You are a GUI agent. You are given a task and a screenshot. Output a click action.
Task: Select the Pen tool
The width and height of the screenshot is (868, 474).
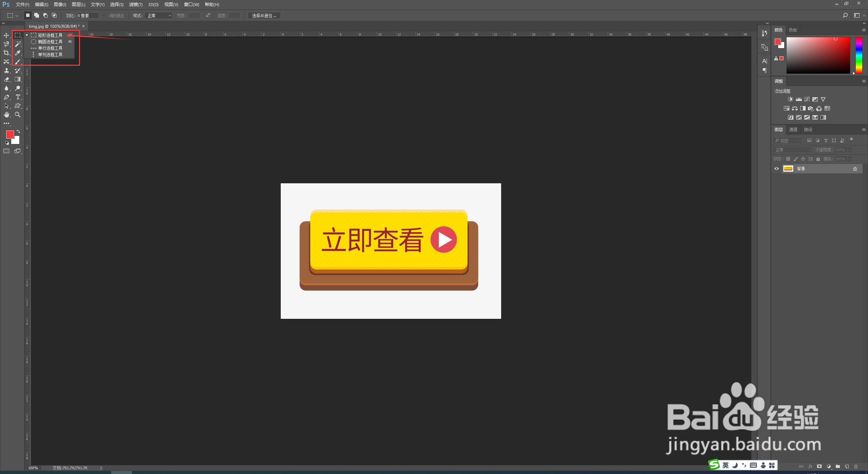(x=6, y=97)
